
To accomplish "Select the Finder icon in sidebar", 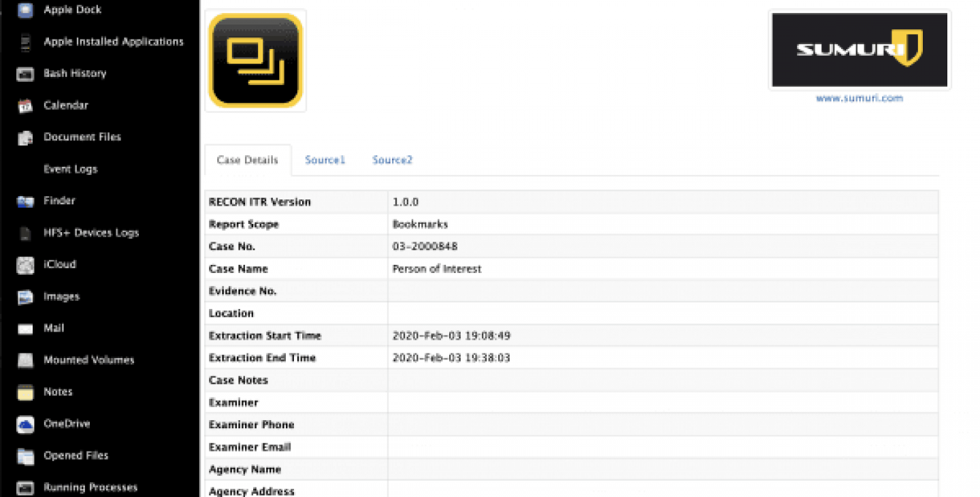I will coord(25,201).
